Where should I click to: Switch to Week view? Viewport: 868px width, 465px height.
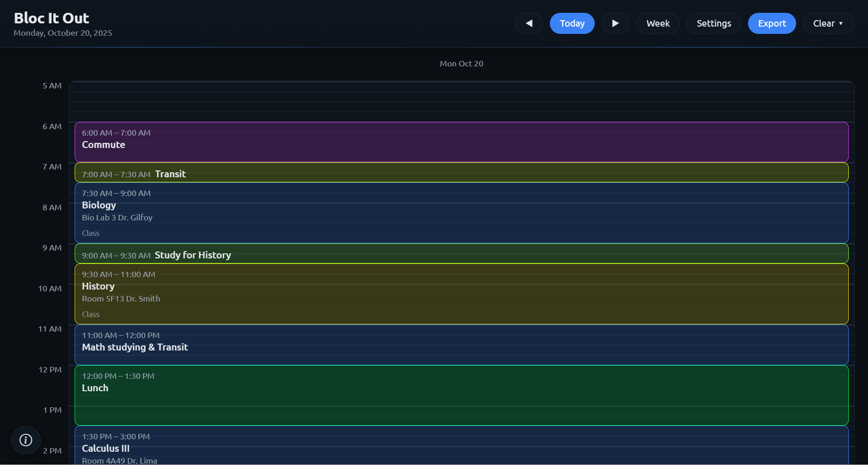point(658,23)
